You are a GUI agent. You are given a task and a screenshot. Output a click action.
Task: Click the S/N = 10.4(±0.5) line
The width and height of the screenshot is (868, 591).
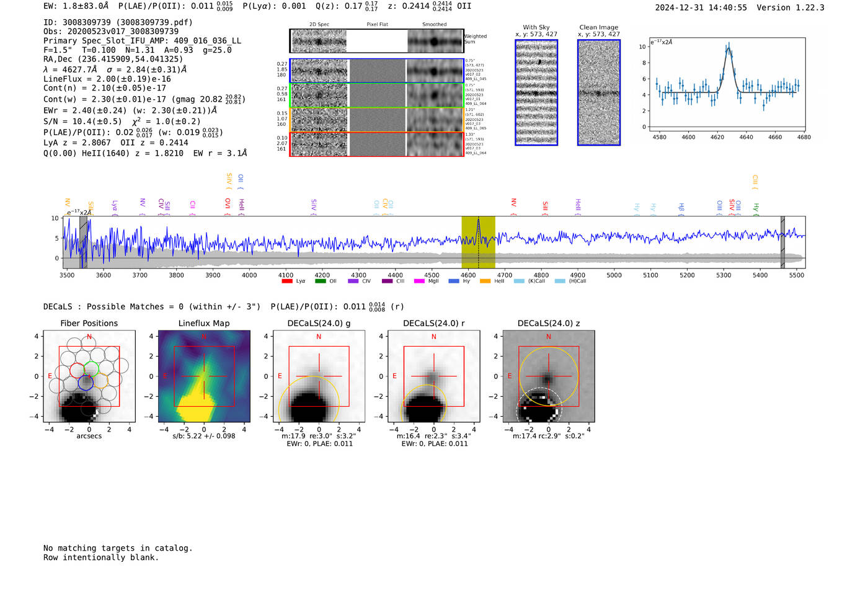(122, 122)
